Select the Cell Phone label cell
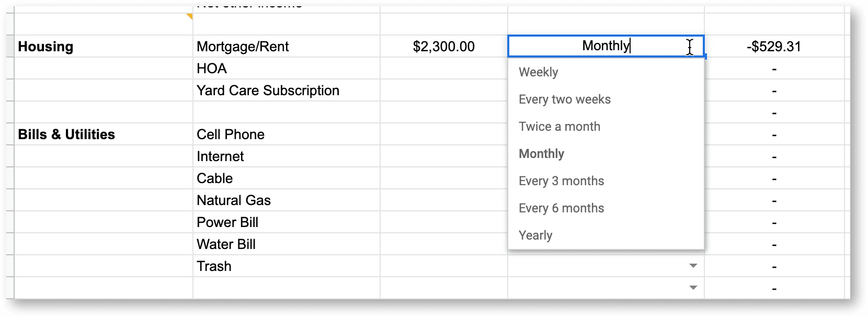The height and width of the screenshot is (317, 868). coord(286,134)
